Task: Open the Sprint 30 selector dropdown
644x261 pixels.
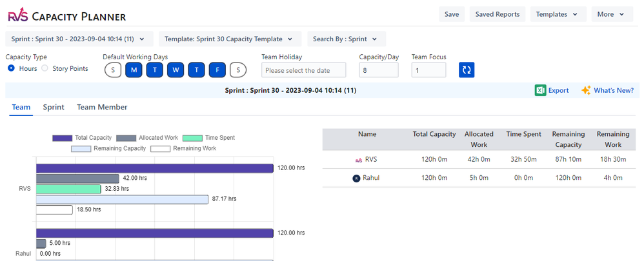Action: (x=79, y=39)
